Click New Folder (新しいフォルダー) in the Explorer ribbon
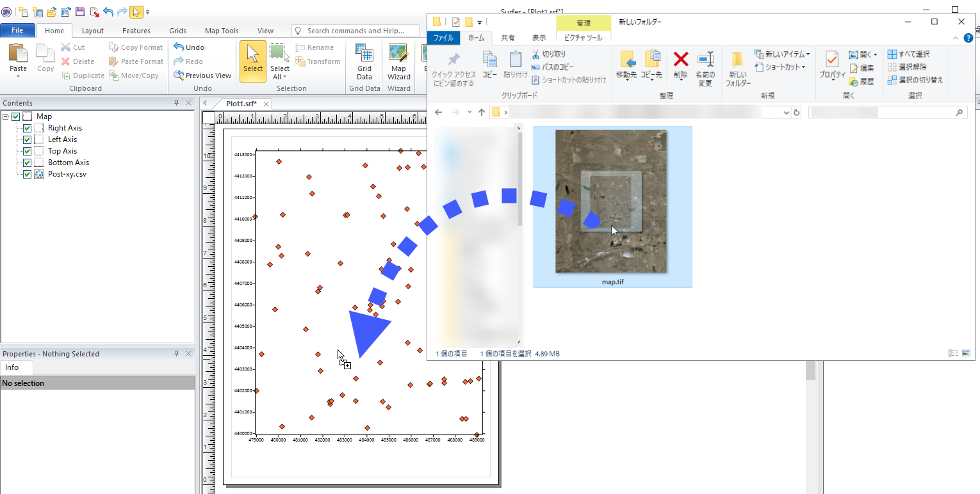The width and height of the screenshot is (980, 494). 738,68
